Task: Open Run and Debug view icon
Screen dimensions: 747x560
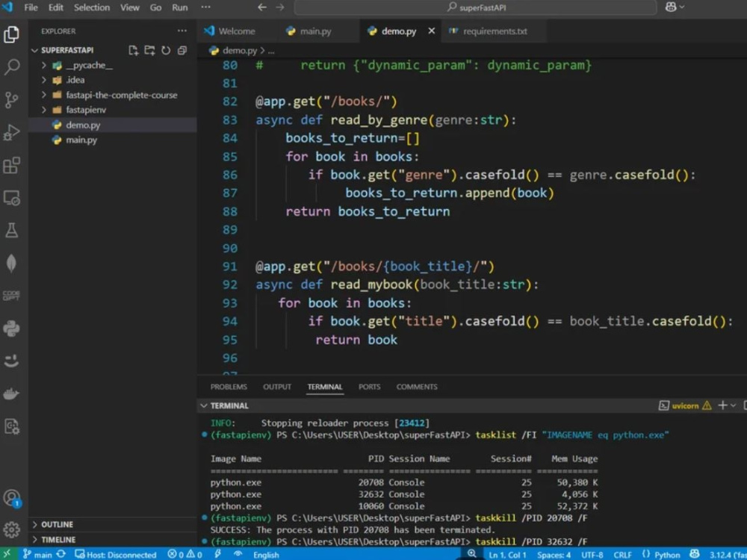Action: (11, 133)
